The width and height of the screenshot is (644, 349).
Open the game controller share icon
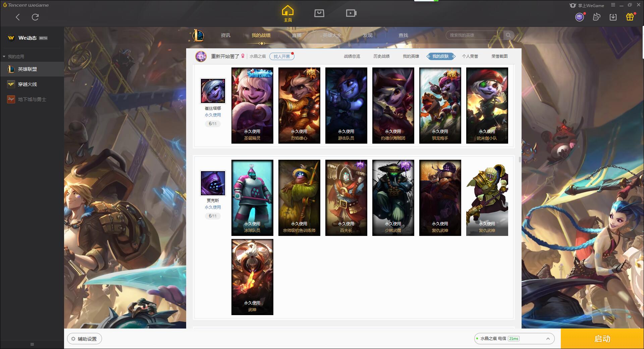[x=596, y=17]
